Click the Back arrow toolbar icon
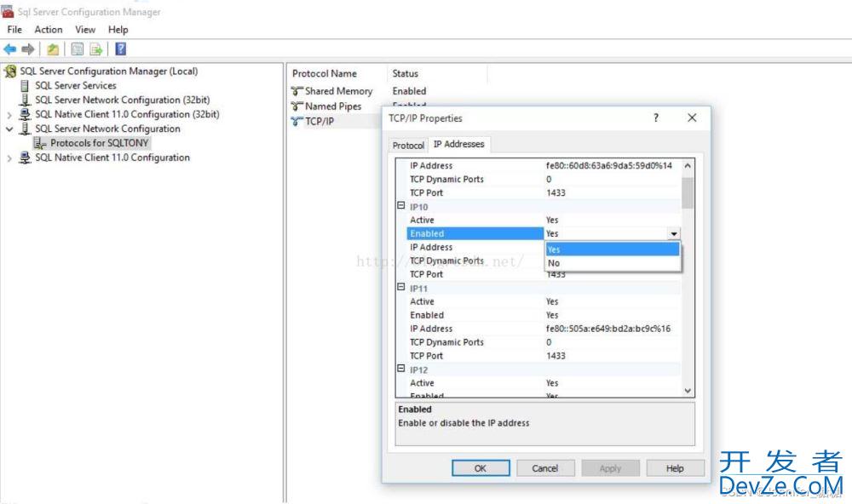852x504 pixels. tap(9, 49)
